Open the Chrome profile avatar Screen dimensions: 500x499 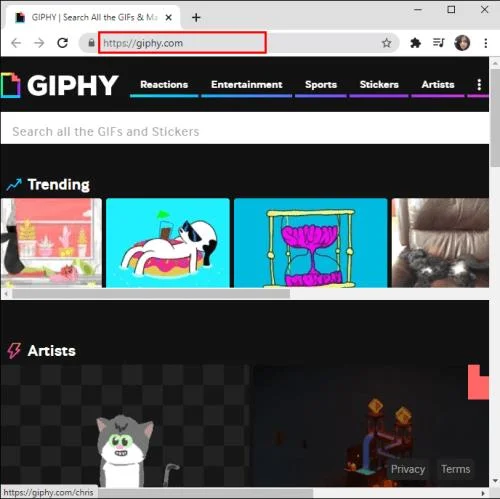462,43
